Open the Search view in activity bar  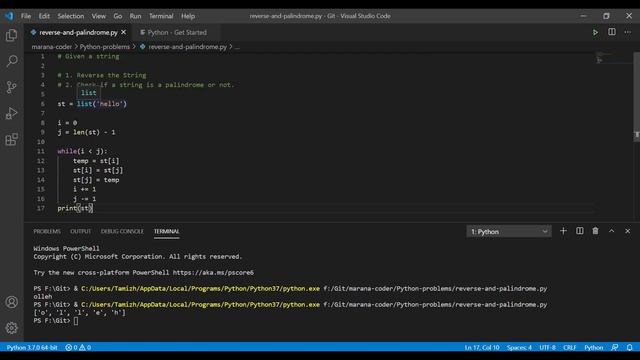11,61
